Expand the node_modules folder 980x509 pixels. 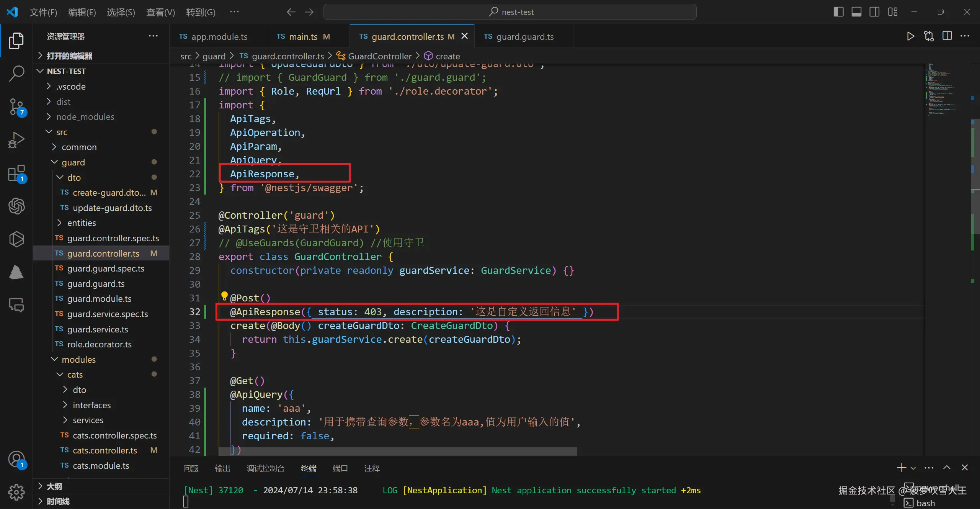[85, 117]
